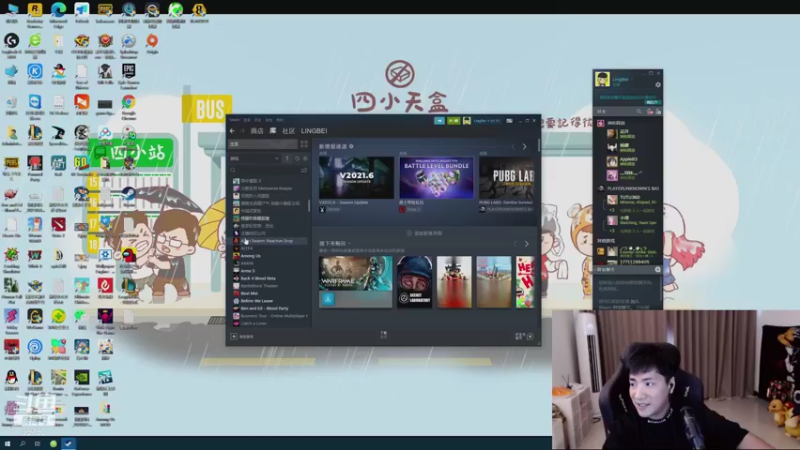Open the downloads manager at Steam's bottom center

[x=384, y=335]
